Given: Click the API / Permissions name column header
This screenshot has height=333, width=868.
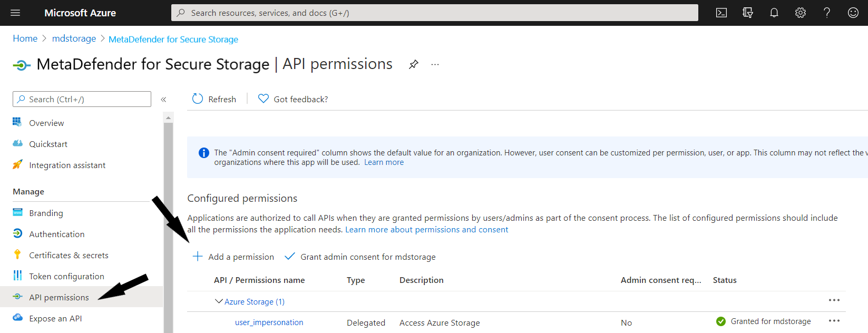Looking at the screenshot, I should pyautogui.click(x=259, y=280).
